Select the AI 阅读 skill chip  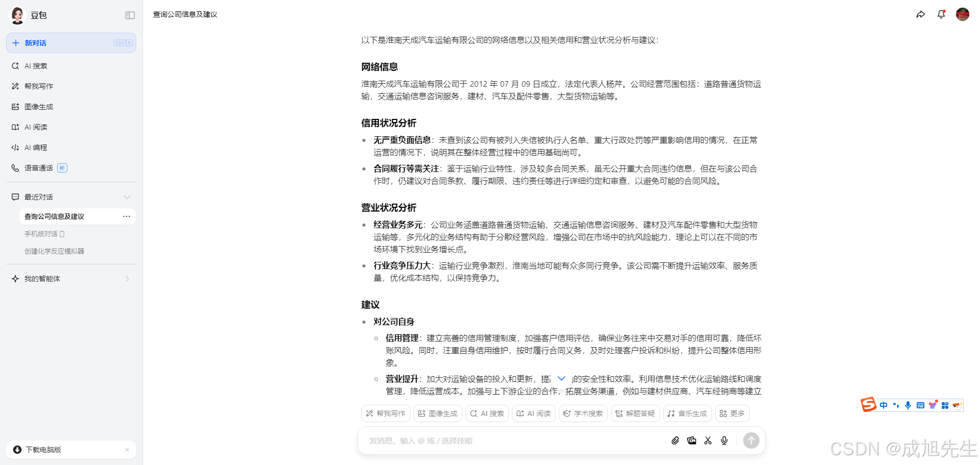[x=534, y=413]
